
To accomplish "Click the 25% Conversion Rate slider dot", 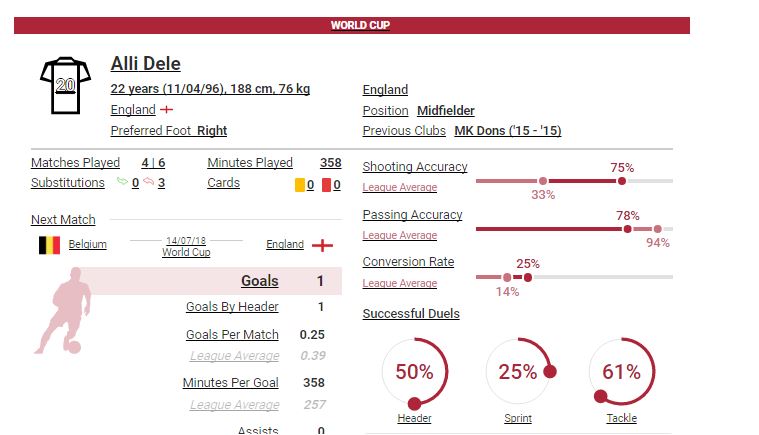I will coord(528,277).
